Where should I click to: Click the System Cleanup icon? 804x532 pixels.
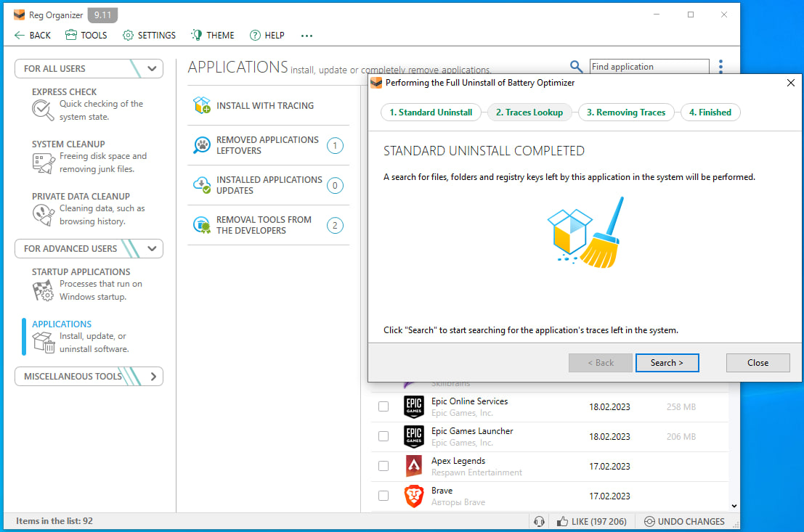43,163
